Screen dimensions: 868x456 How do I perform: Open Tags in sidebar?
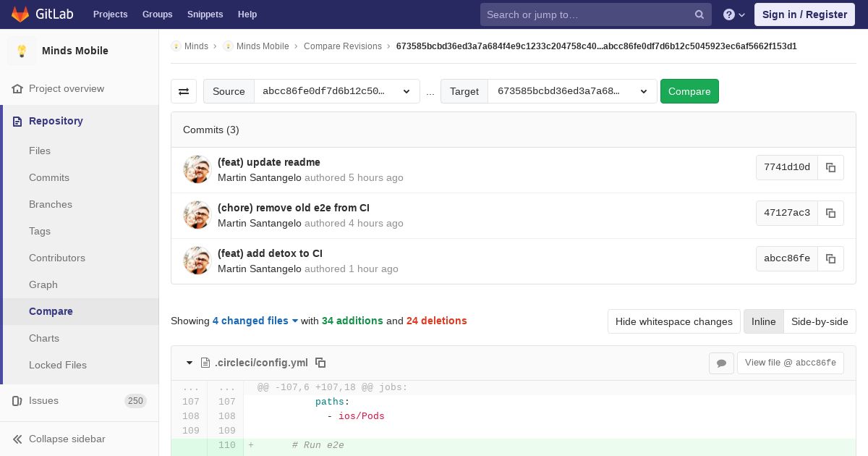coord(40,231)
